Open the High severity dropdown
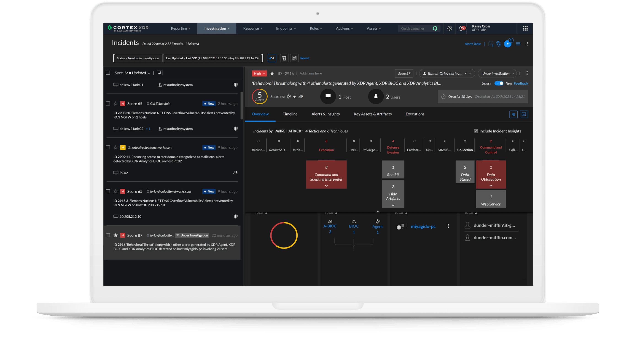The height and width of the screenshot is (364, 624). [259, 74]
